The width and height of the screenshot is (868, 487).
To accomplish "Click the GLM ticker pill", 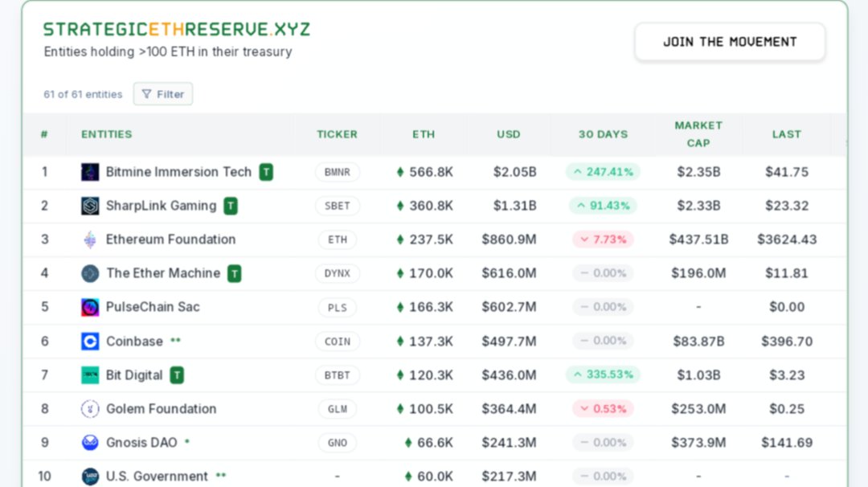I will [x=337, y=409].
